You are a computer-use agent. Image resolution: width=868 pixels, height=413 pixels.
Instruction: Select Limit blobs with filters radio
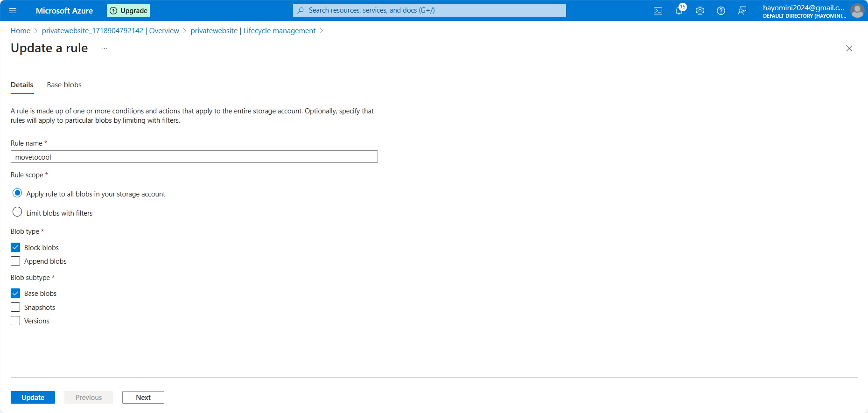(17, 212)
